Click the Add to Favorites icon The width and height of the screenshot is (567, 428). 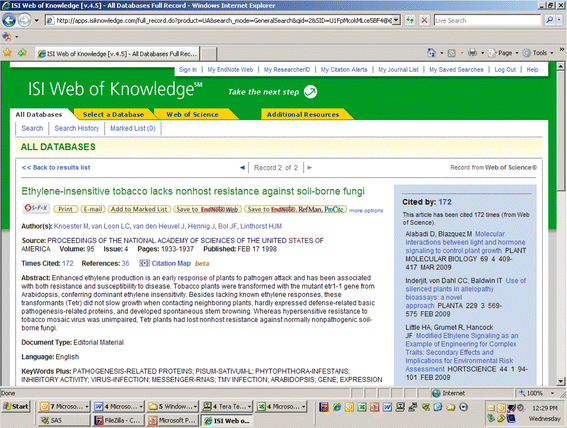(x=22, y=53)
